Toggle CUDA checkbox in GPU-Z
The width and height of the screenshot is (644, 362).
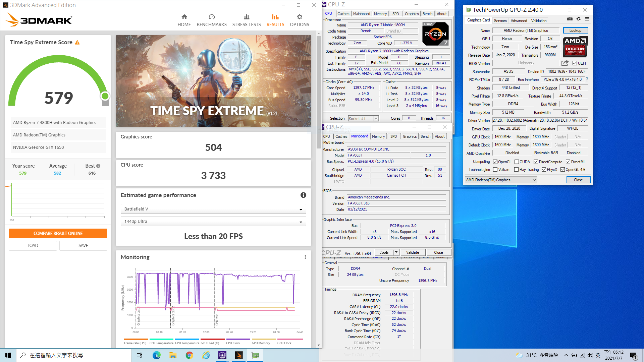(517, 162)
